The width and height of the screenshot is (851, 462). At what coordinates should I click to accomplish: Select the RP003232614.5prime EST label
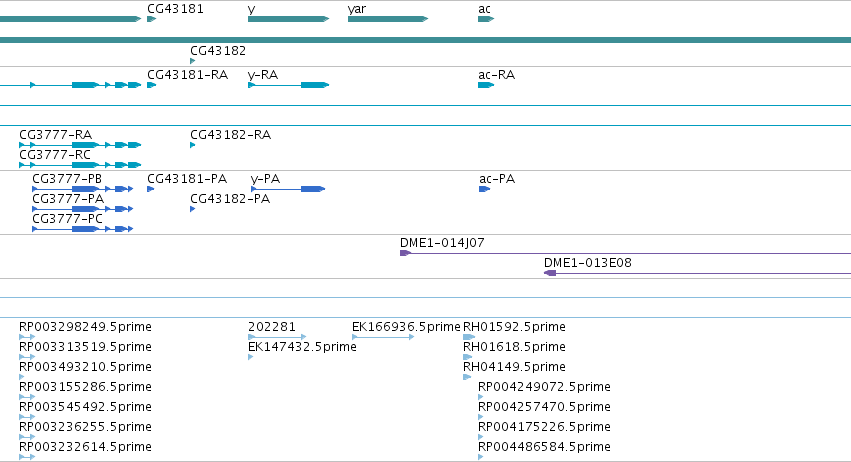85,447
